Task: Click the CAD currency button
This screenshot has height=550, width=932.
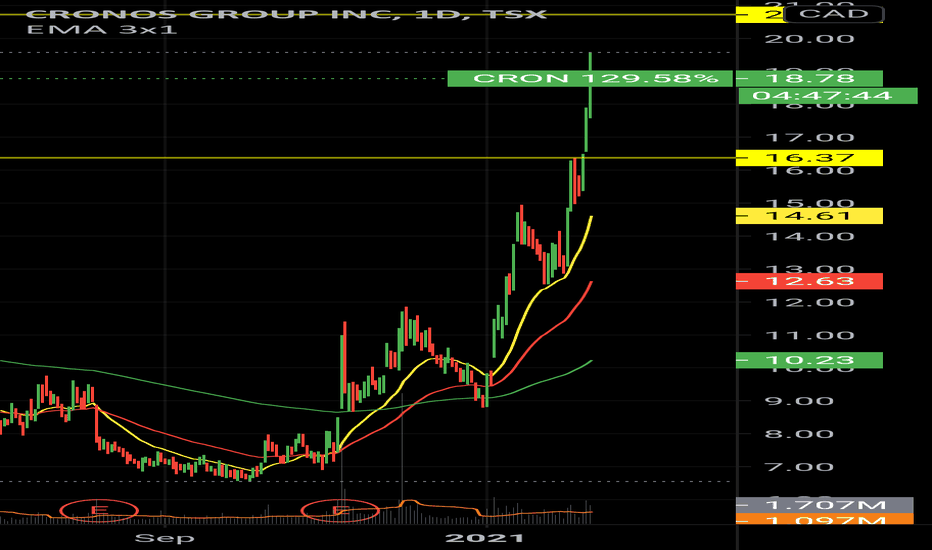Action: click(x=834, y=14)
